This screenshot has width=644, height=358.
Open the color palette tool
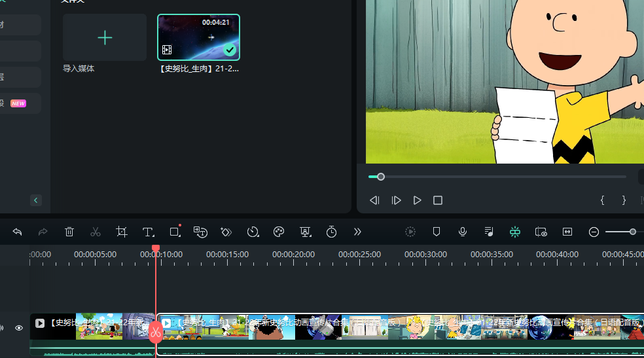point(279,232)
